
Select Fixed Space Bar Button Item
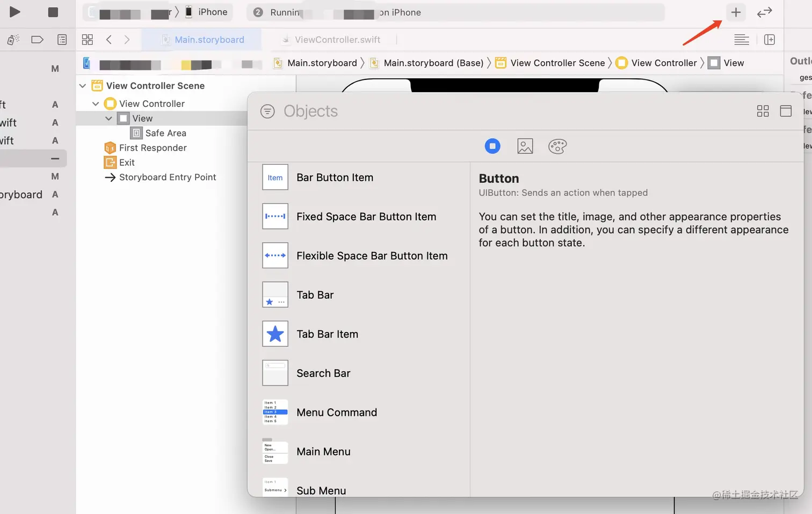click(359, 217)
